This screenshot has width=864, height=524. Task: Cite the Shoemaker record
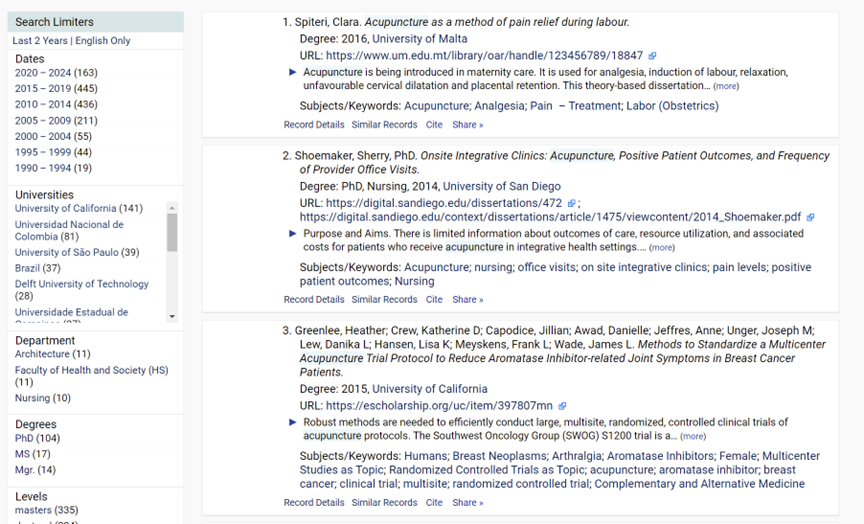434,300
